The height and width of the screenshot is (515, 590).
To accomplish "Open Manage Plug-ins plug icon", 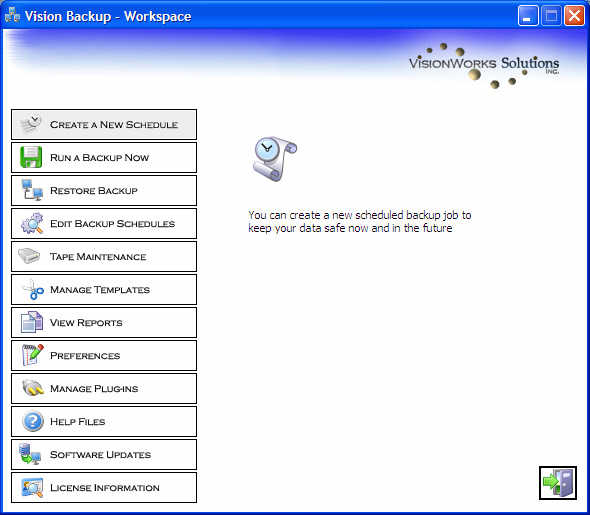I will click(33, 388).
